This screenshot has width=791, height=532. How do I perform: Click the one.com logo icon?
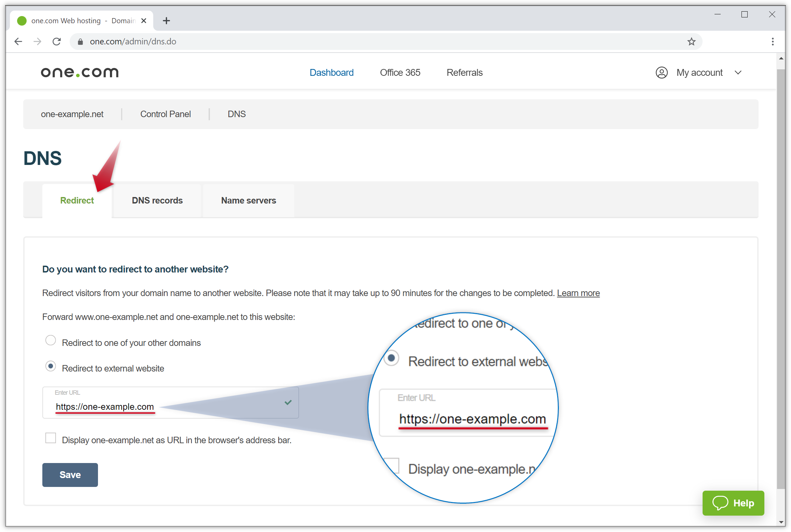point(80,72)
